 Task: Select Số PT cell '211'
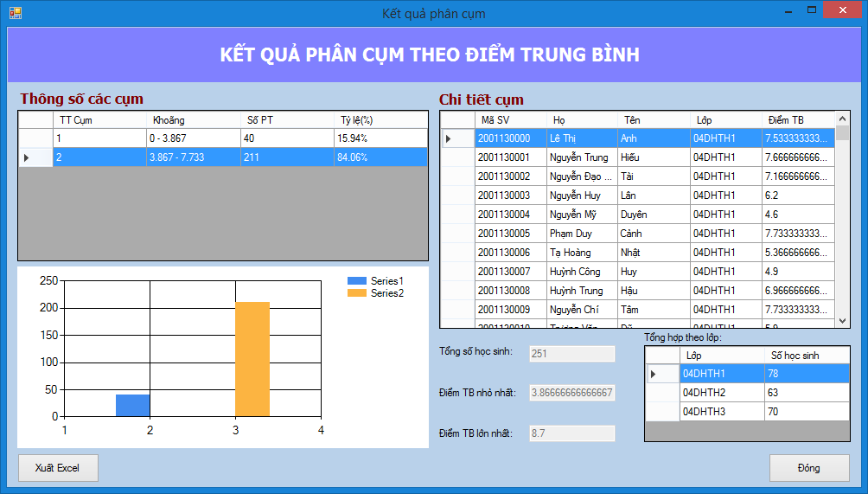(x=288, y=157)
